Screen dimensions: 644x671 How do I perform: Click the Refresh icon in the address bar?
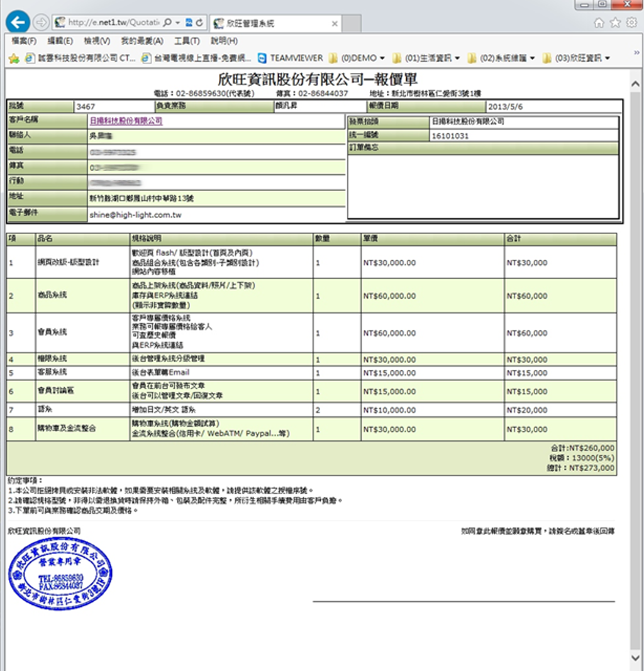(199, 22)
